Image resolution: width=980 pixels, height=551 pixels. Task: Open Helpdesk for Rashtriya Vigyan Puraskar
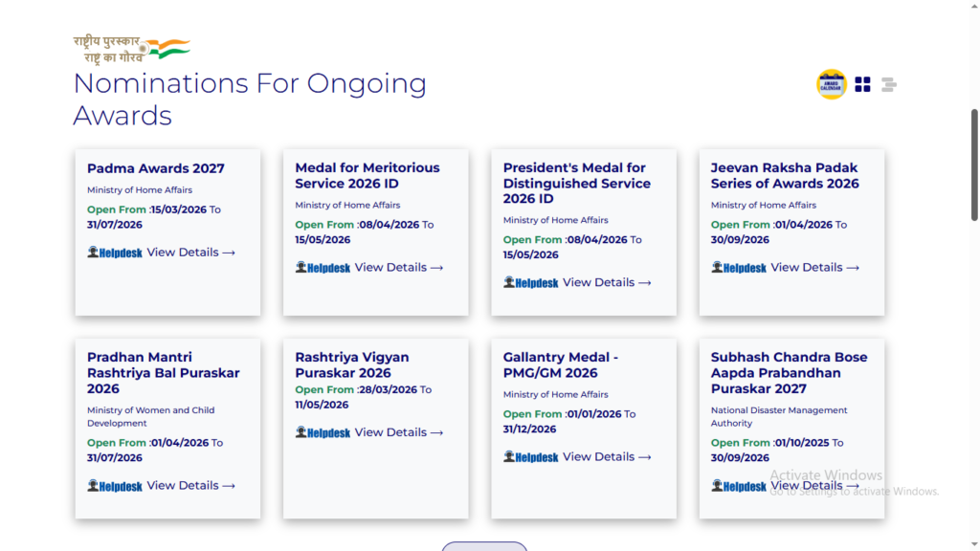click(x=323, y=432)
